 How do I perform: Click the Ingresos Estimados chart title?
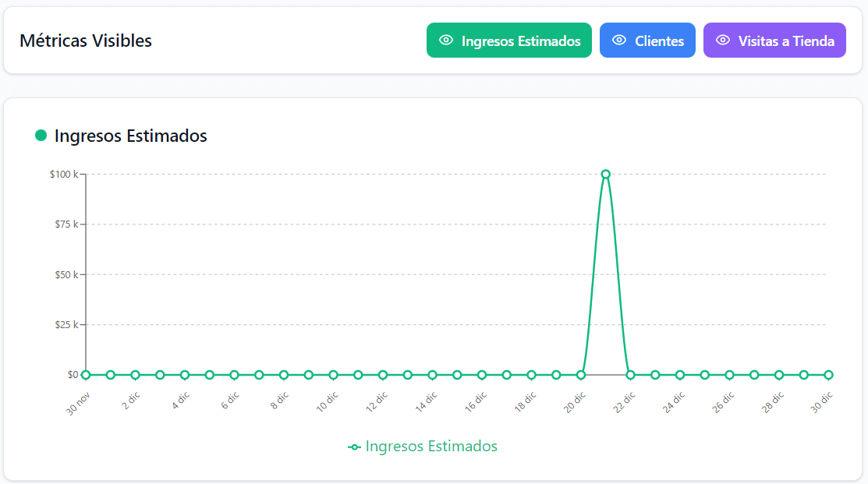[x=131, y=136]
